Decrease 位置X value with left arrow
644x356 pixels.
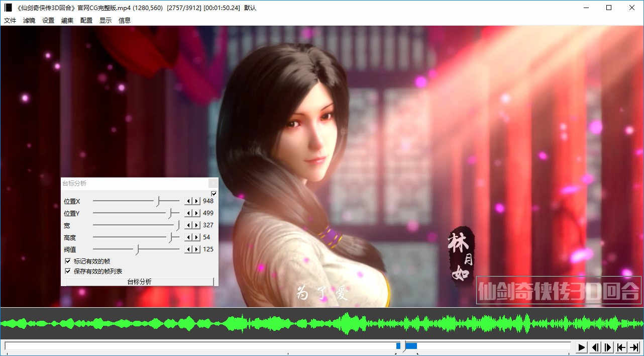coord(188,201)
